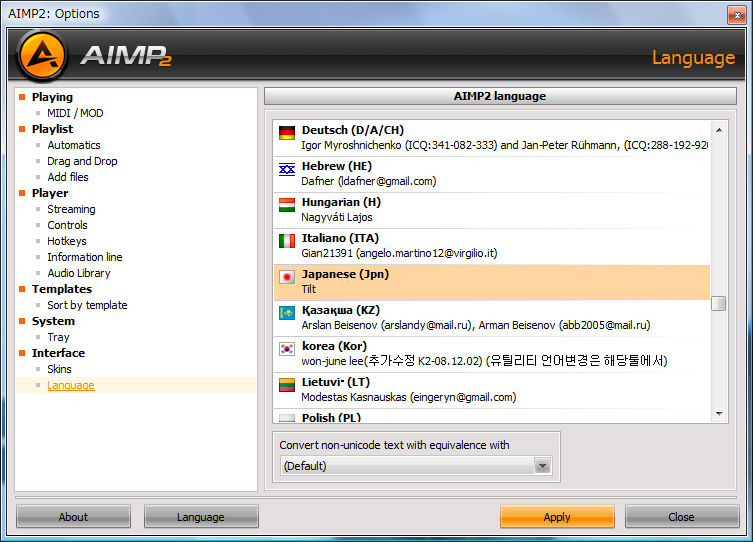Open the non-unicode conversion (Default) dropdown
The width and height of the screenshot is (753, 542).
click(415, 466)
